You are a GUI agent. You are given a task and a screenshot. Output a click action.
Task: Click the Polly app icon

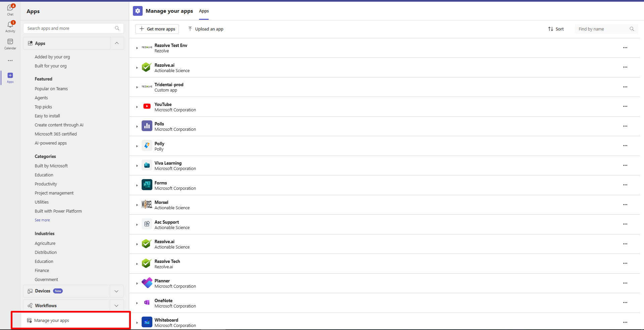point(147,146)
